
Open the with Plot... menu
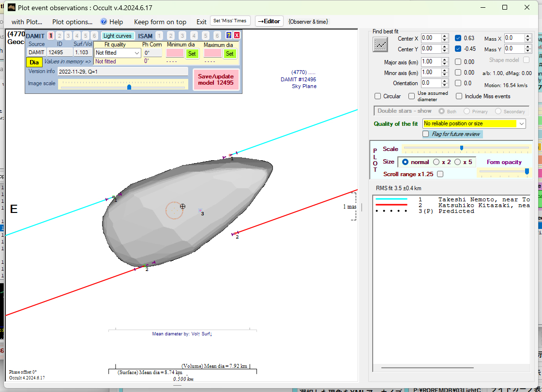(x=27, y=22)
